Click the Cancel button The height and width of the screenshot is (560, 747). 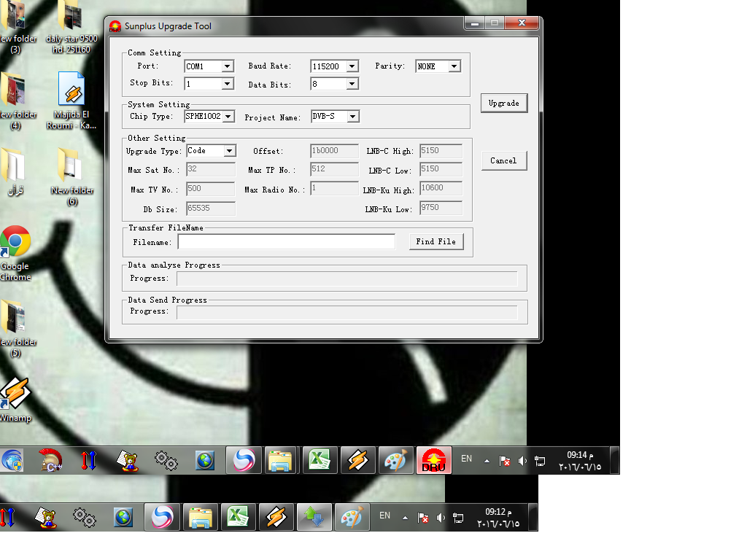pyautogui.click(x=504, y=161)
